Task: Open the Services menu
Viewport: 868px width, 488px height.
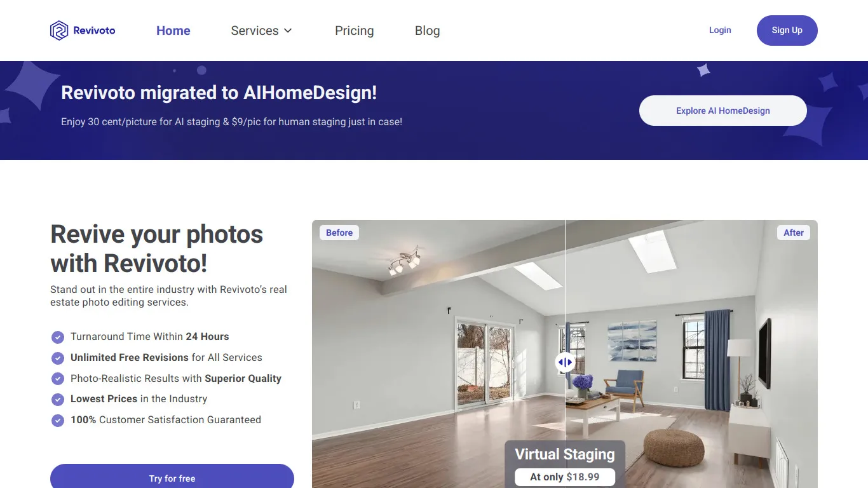Action: tap(261, 30)
